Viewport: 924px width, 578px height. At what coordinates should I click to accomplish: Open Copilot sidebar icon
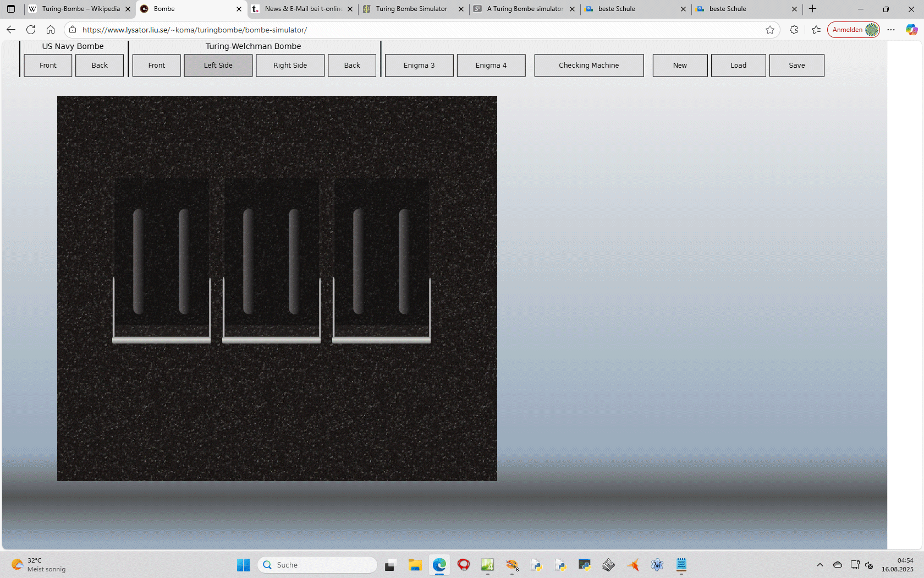[x=911, y=30]
